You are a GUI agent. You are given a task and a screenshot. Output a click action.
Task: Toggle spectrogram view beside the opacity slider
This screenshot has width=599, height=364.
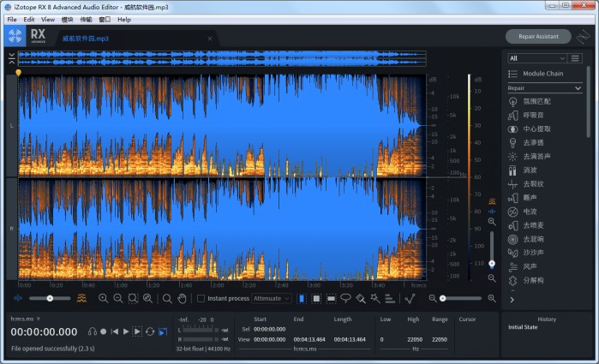[x=81, y=298]
